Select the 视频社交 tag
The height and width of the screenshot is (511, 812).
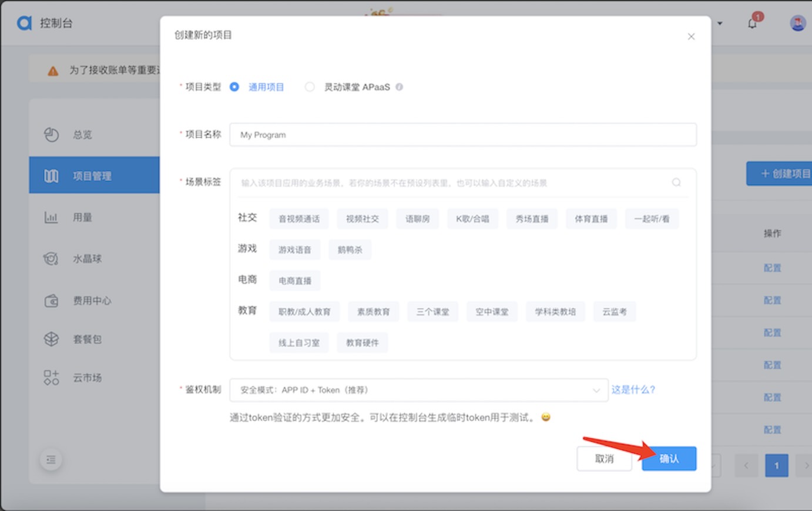click(363, 218)
